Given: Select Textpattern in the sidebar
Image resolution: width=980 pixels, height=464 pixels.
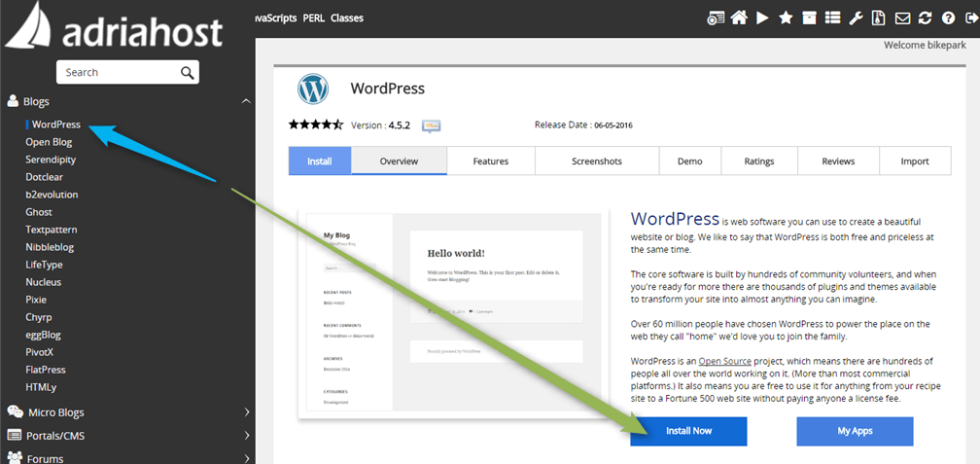Looking at the screenshot, I should pos(52,230).
